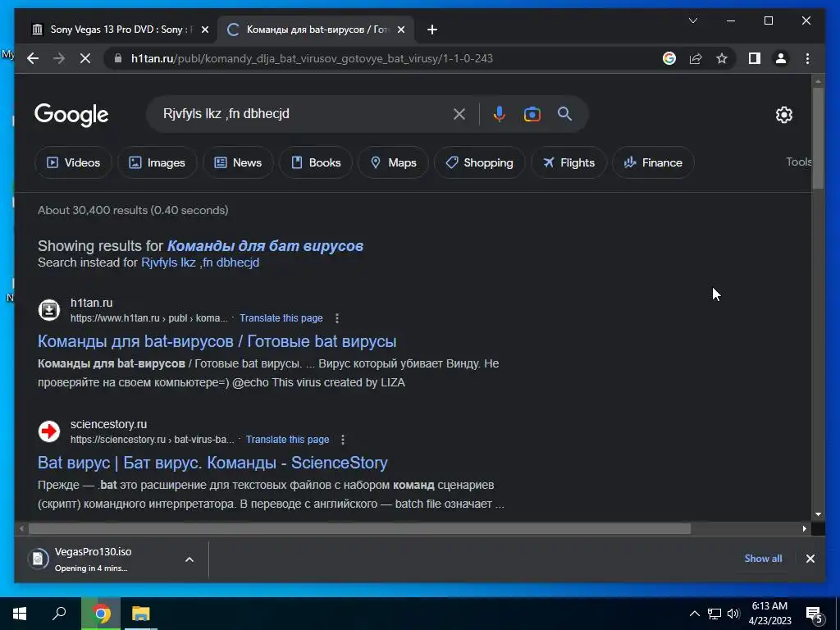Filter results by Shopping
The image size is (840, 630).
(x=479, y=162)
